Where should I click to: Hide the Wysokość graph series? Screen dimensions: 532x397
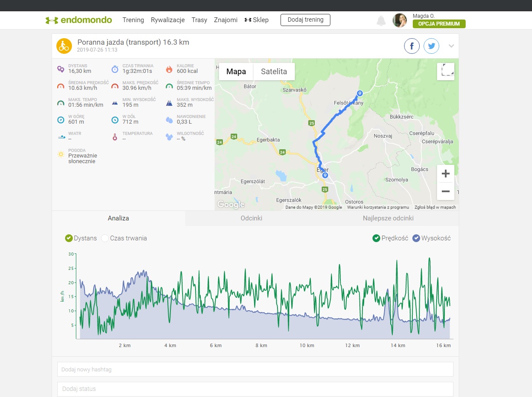pyautogui.click(x=416, y=238)
